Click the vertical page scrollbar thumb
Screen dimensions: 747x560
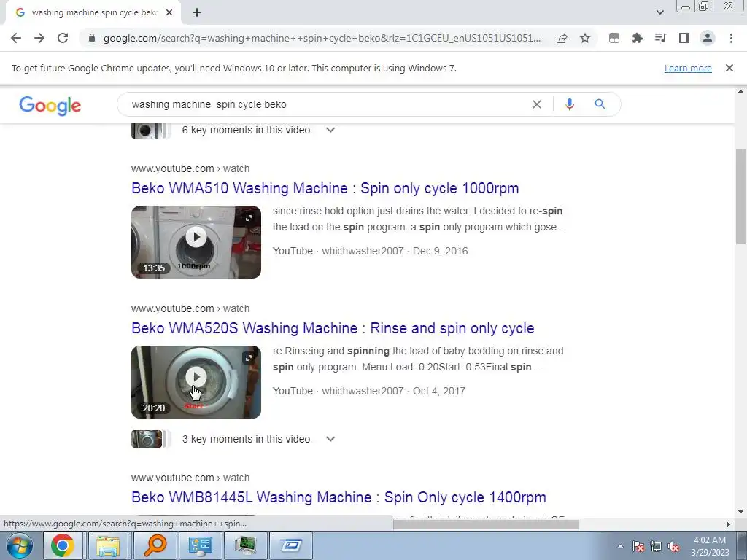pyautogui.click(x=741, y=196)
